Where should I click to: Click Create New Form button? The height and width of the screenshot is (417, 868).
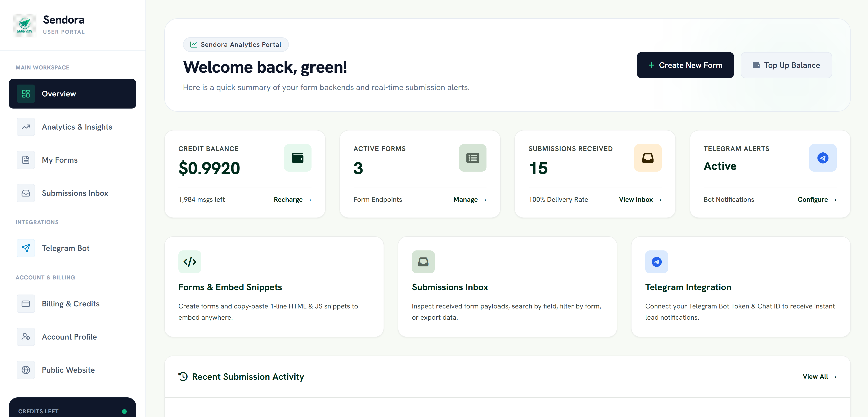tap(685, 65)
